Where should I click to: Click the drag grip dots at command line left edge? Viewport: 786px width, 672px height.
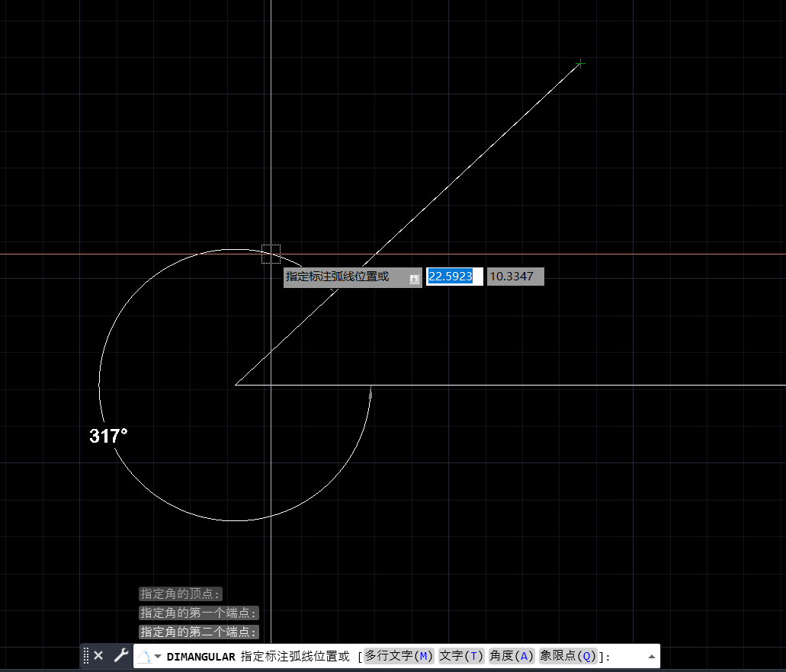[x=86, y=655]
